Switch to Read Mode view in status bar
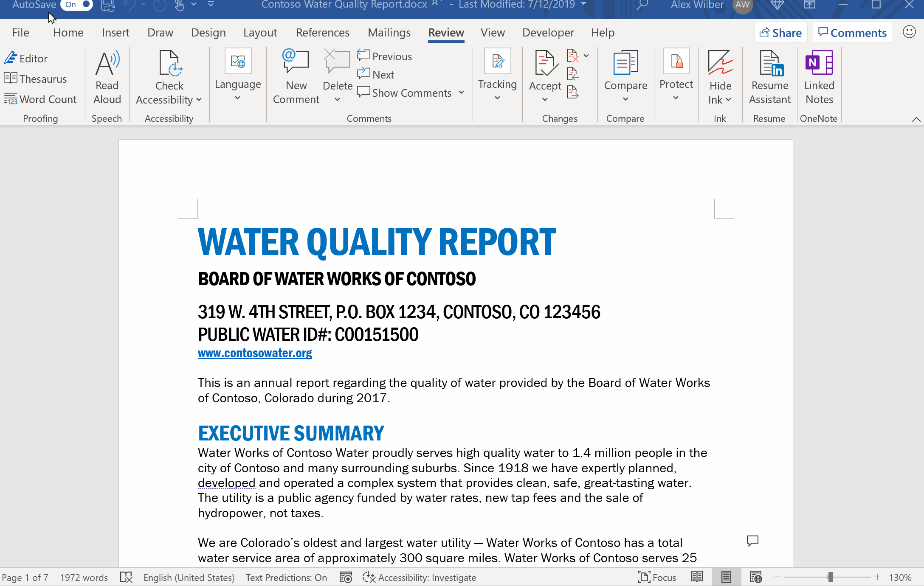Image resolution: width=924 pixels, height=586 pixels. (x=697, y=577)
